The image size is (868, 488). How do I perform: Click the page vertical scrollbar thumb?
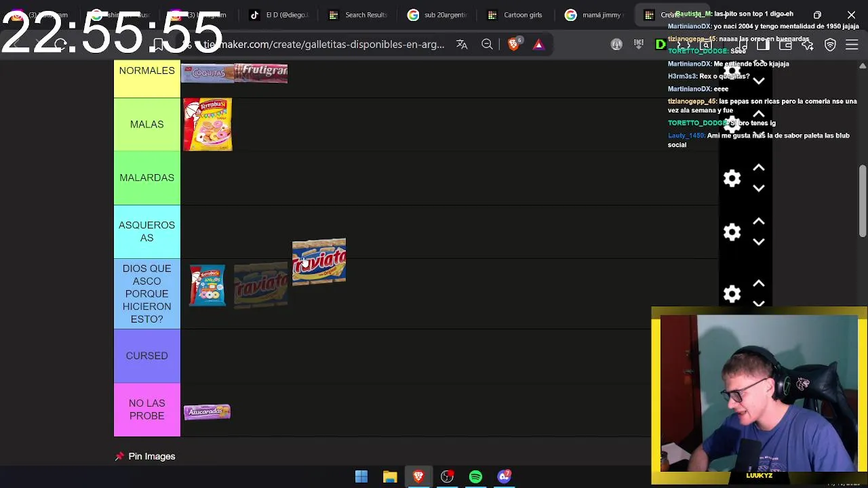tap(863, 201)
